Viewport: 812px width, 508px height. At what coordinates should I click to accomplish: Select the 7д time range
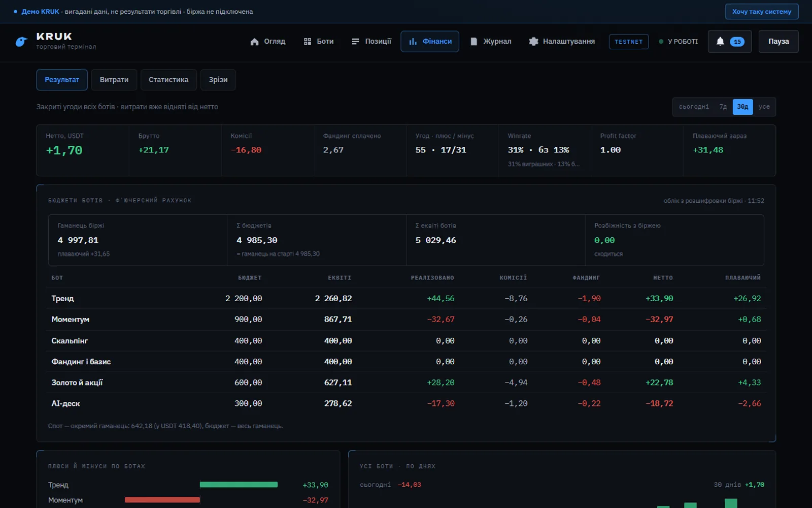[x=723, y=107]
